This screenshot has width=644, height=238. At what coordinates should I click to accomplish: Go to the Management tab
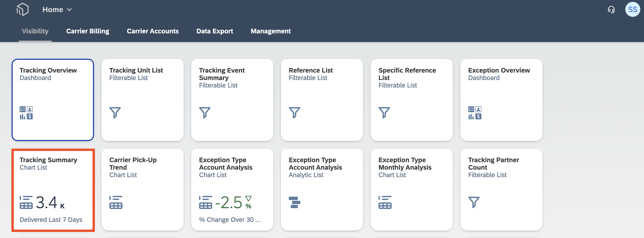click(271, 31)
